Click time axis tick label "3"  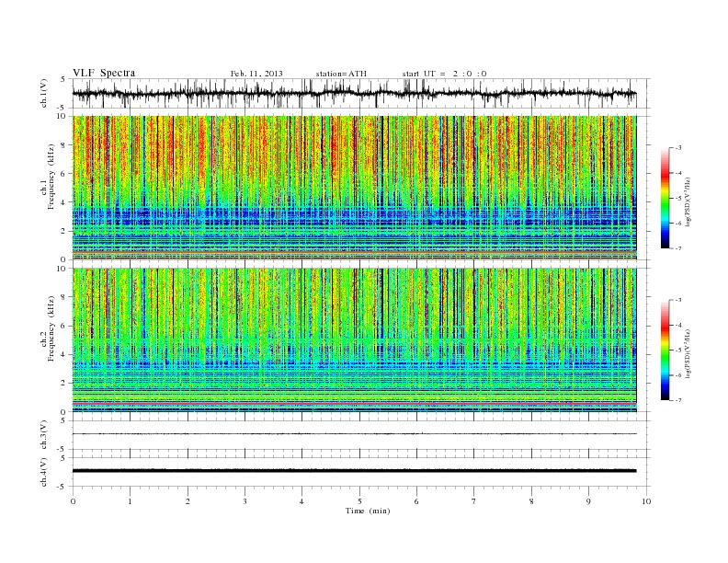(245, 501)
